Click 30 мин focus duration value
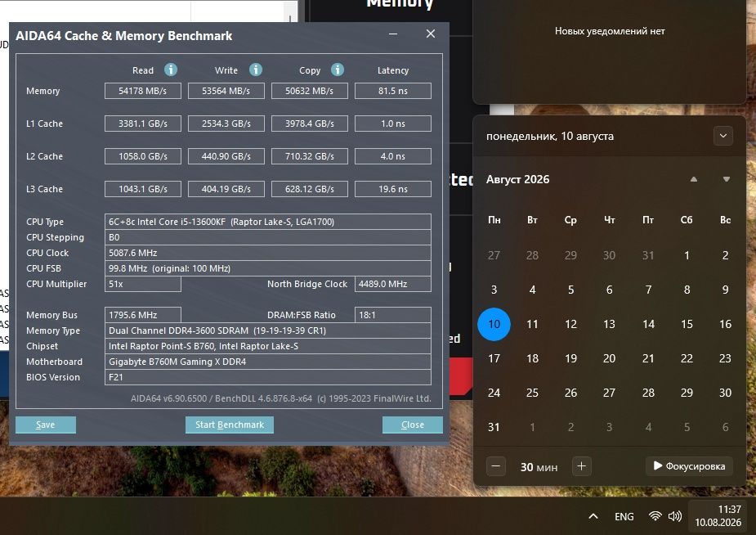The height and width of the screenshot is (535, 756). coord(539,467)
